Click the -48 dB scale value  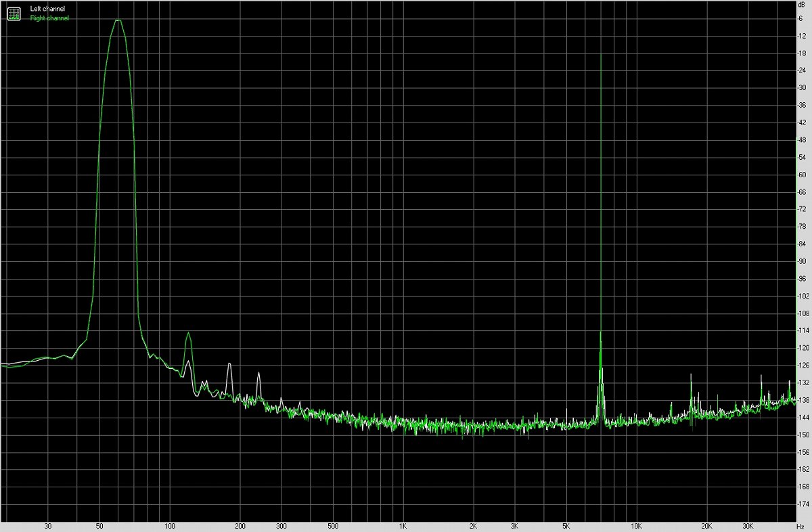click(803, 139)
